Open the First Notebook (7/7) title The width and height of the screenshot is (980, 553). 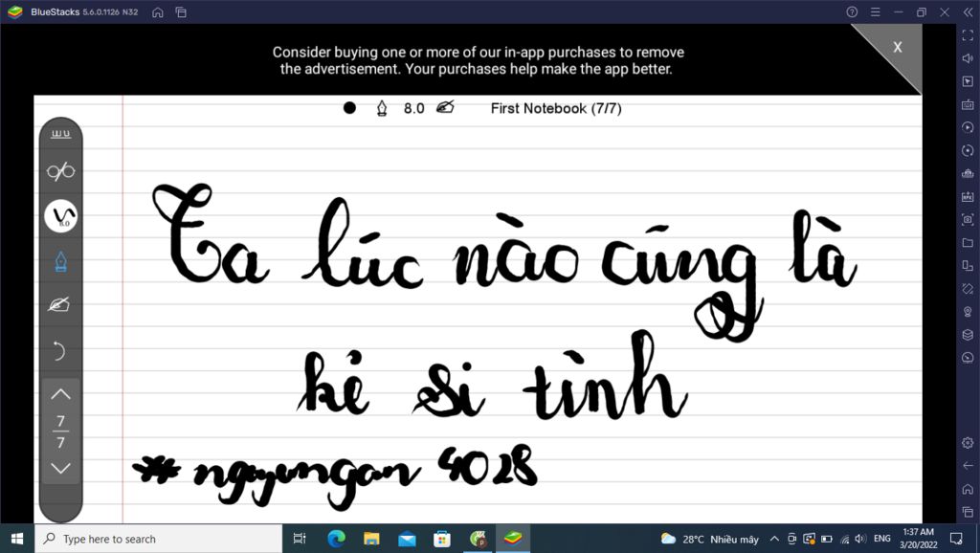click(556, 109)
